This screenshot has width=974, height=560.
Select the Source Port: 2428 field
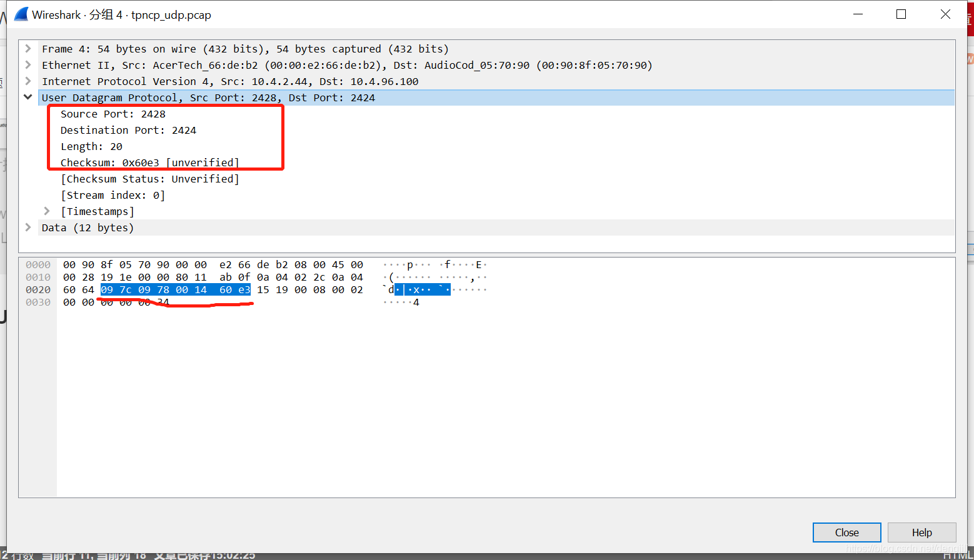113,114
